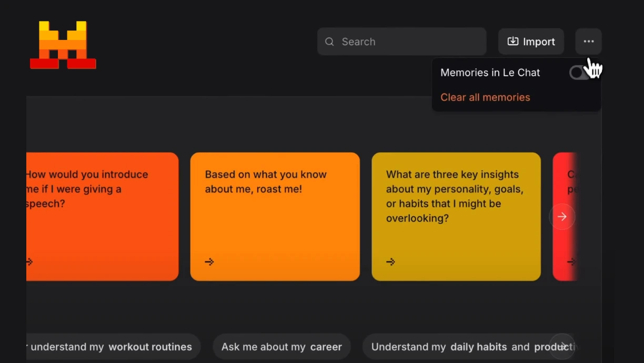Select Clear all memories option
Viewport: 644px width, 363px height.
[x=485, y=97]
